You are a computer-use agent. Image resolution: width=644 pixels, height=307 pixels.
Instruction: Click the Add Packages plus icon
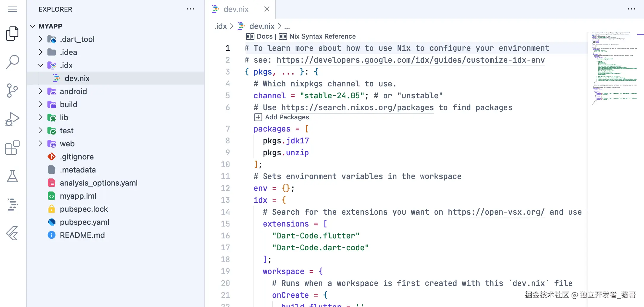[x=258, y=117]
